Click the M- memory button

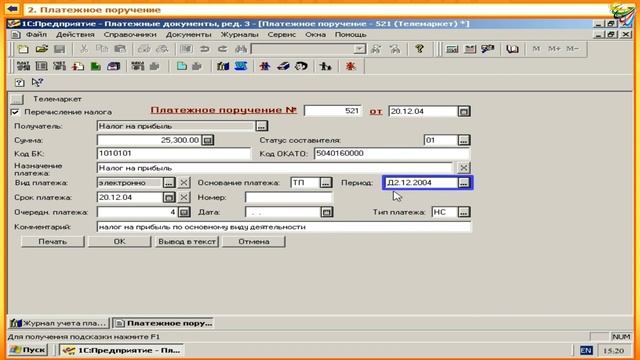(572, 49)
